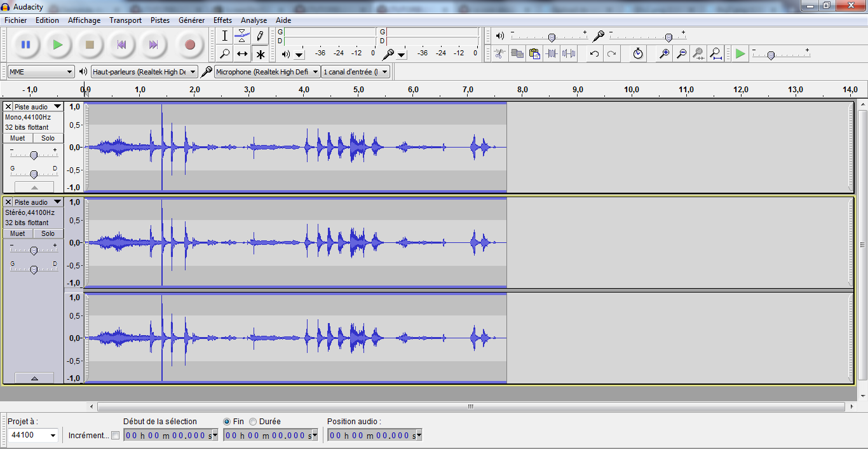The height and width of the screenshot is (449, 868).
Task: Click the gain slider of the mono track
Action: (34, 153)
